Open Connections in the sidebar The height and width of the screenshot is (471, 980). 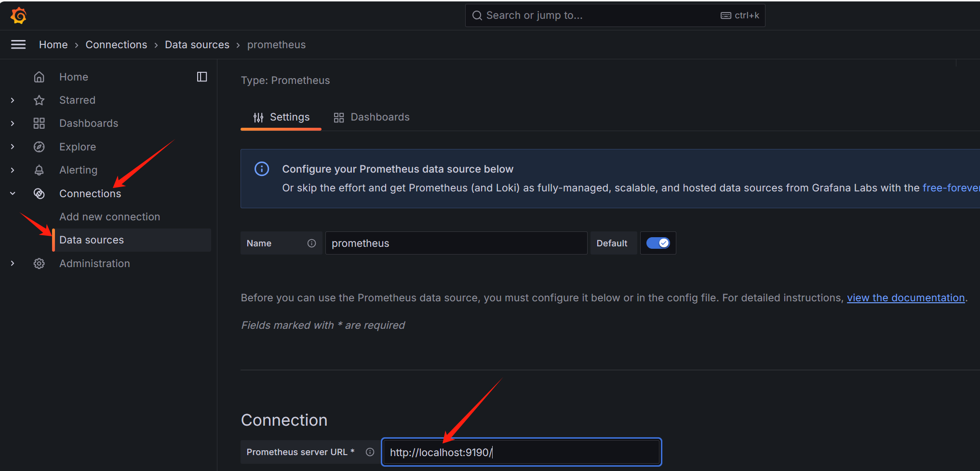[x=90, y=193]
